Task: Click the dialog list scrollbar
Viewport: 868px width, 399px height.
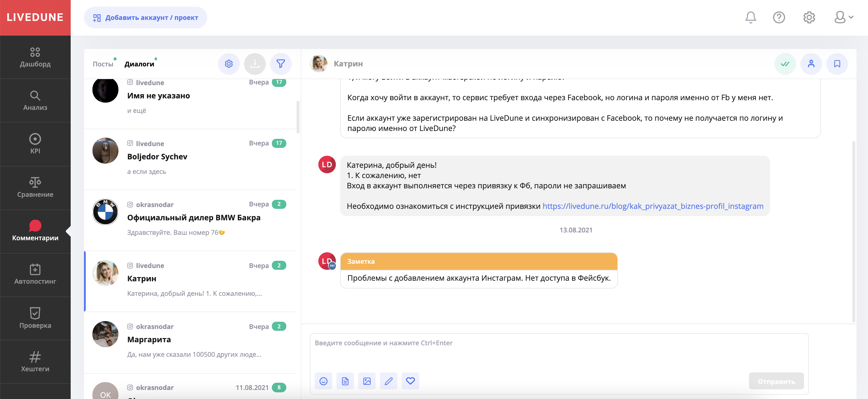Action: 298,117
